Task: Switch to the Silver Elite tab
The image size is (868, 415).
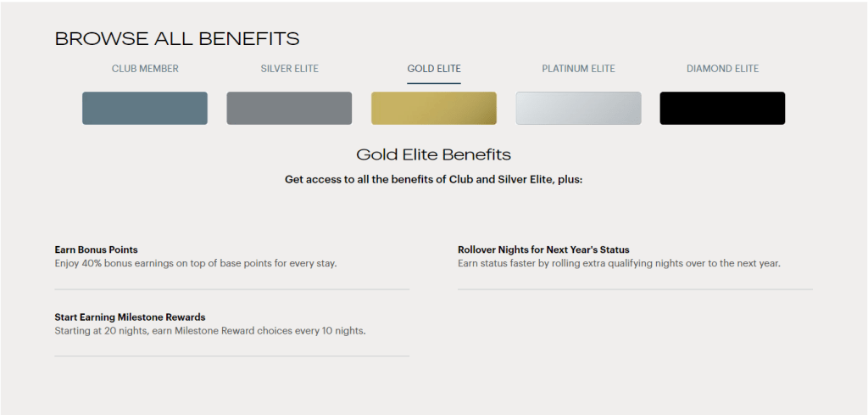Action: tap(289, 69)
